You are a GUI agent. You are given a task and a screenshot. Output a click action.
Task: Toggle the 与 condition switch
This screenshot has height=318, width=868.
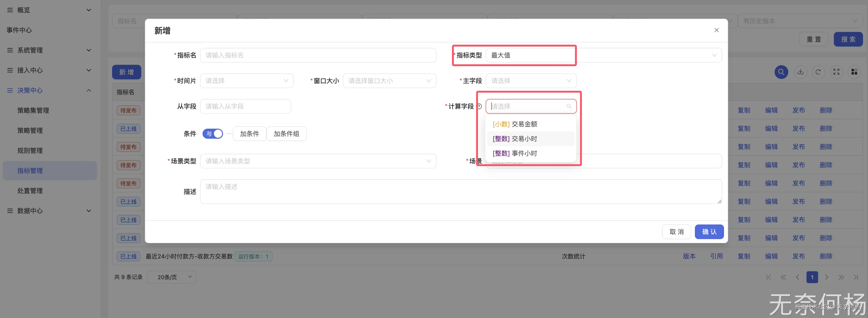click(213, 134)
